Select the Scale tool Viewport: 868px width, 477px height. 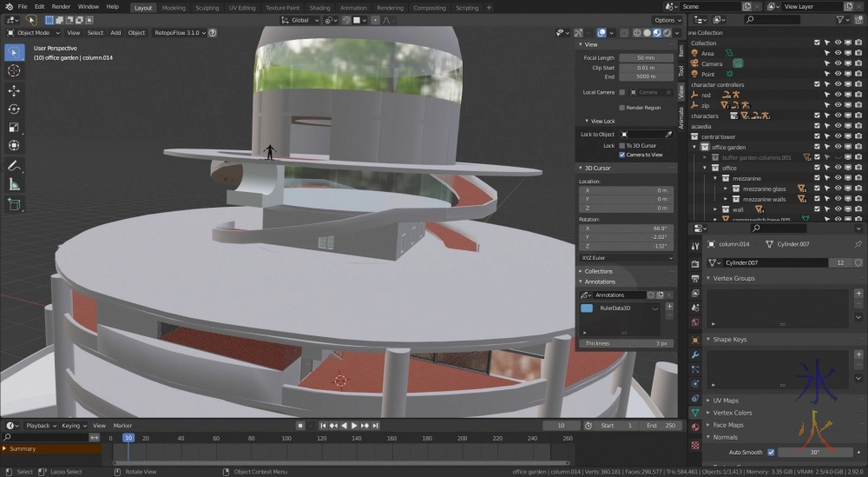14,127
